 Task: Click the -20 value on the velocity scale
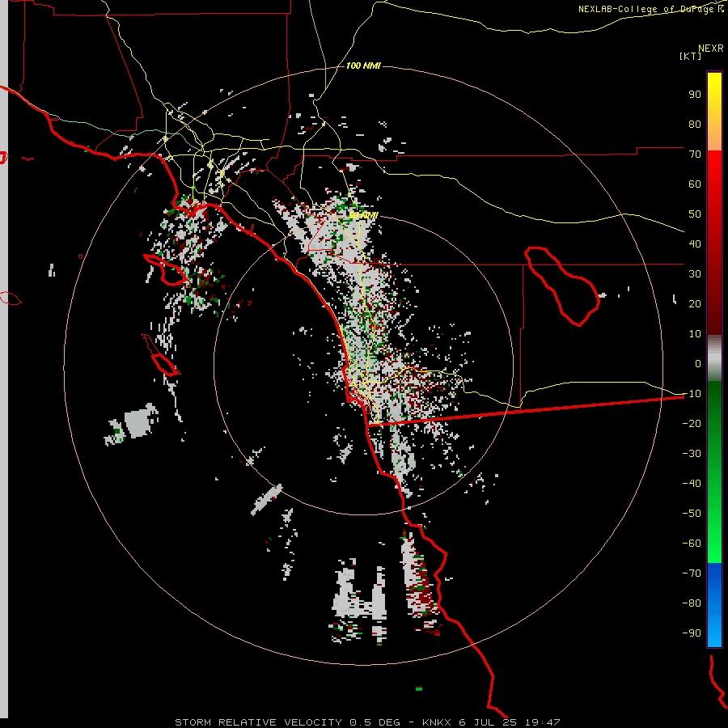point(692,423)
